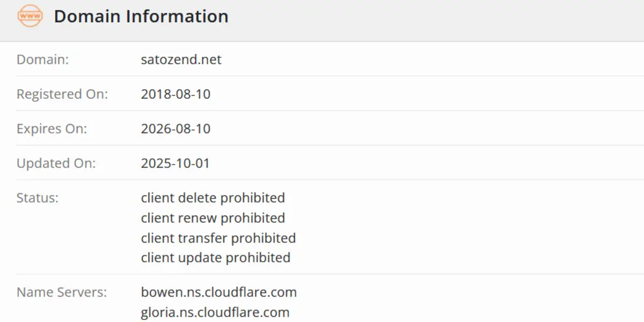Screen dimensions: 644x322
Task: Click the client delete prohibited status
Action: pyautogui.click(x=213, y=198)
